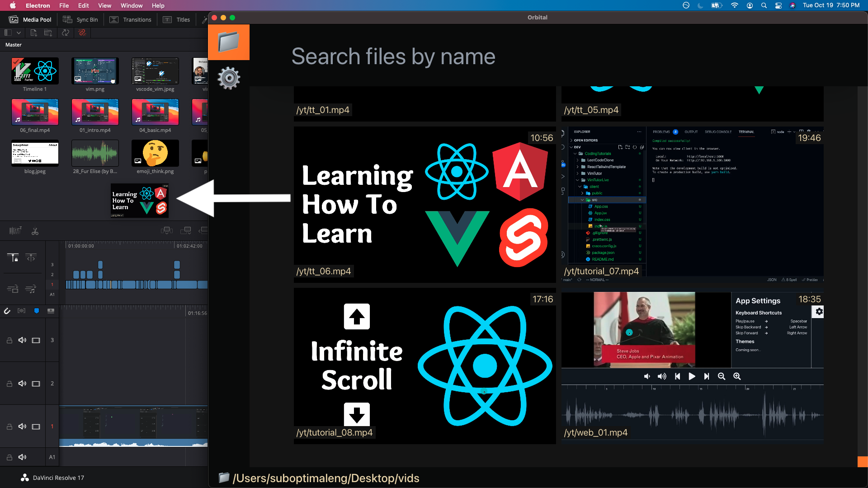Mute track 2 speaker

point(22,384)
